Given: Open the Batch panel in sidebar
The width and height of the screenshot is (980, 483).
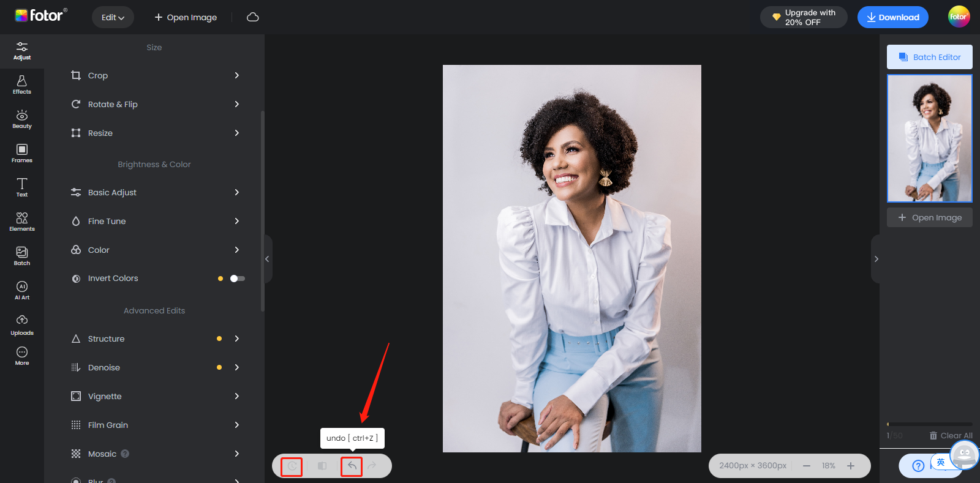Looking at the screenshot, I should point(22,256).
